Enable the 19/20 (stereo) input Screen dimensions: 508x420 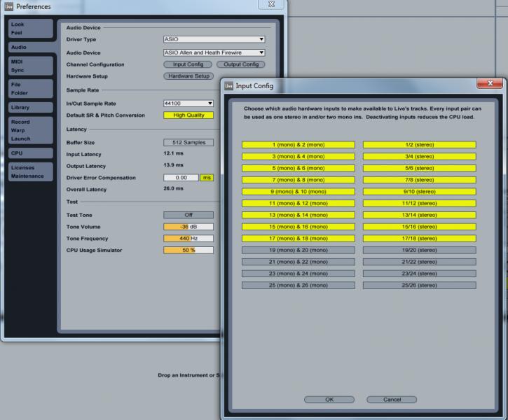click(x=420, y=250)
